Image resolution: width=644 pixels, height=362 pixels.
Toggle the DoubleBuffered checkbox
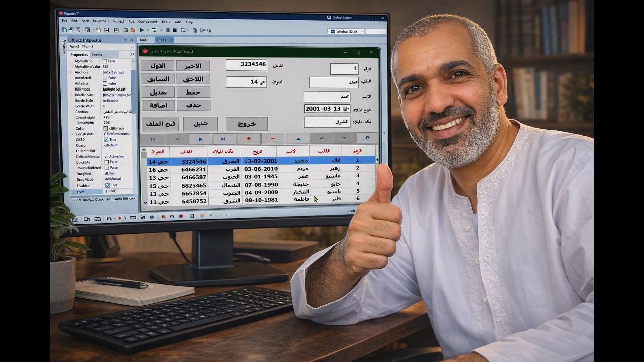[x=106, y=168]
